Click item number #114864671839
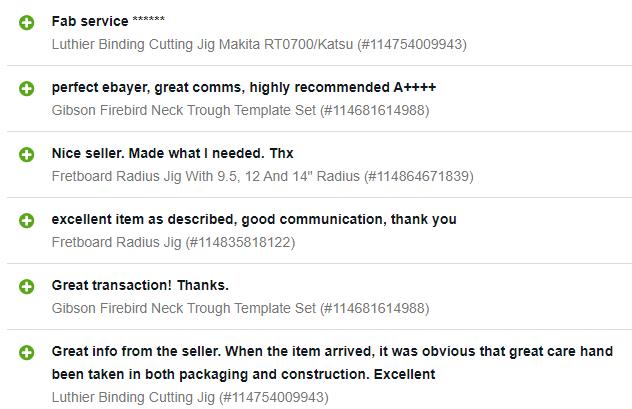 point(419,176)
